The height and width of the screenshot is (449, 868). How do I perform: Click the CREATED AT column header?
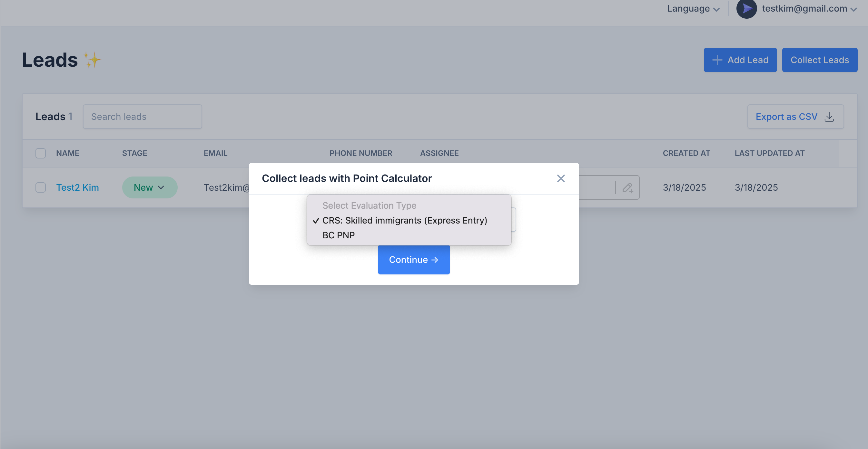(x=686, y=153)
